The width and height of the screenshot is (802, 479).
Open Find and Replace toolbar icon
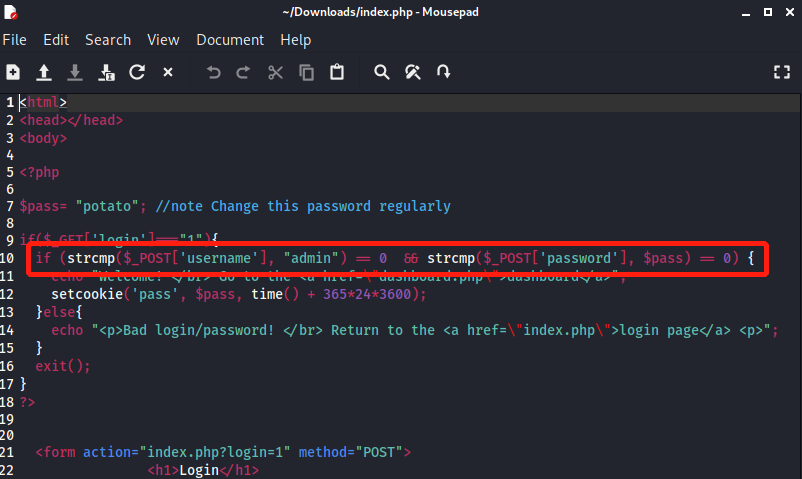[413, 72]
